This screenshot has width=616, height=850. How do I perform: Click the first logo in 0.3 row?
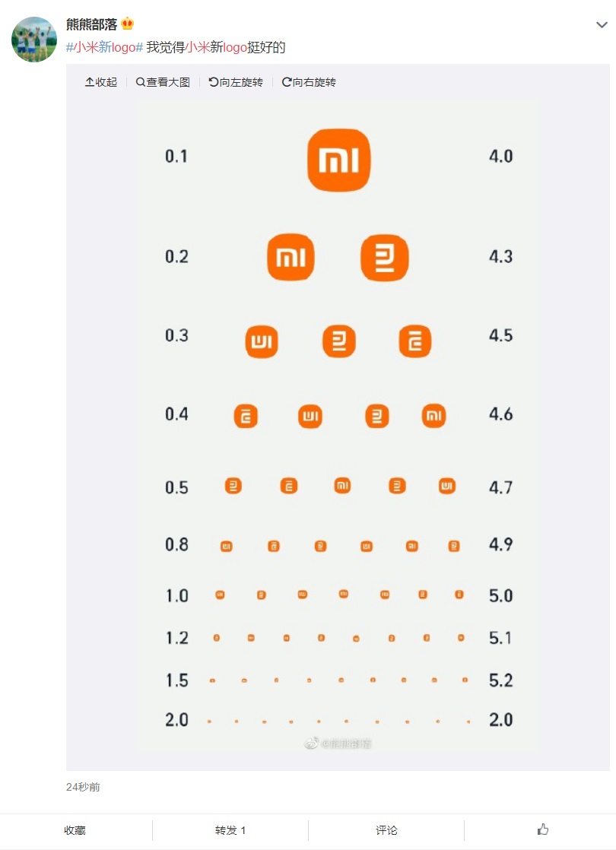pos(262,341)
